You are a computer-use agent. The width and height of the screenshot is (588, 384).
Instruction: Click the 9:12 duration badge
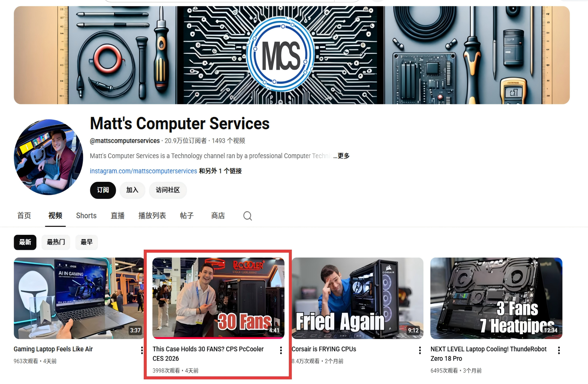pos(413,330)
